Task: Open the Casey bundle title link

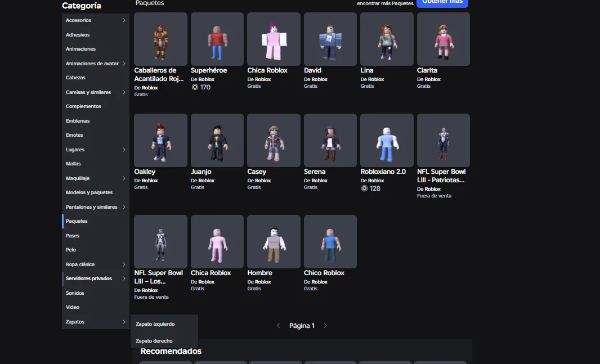Action: pyautogui.click(x=257, y=172)
